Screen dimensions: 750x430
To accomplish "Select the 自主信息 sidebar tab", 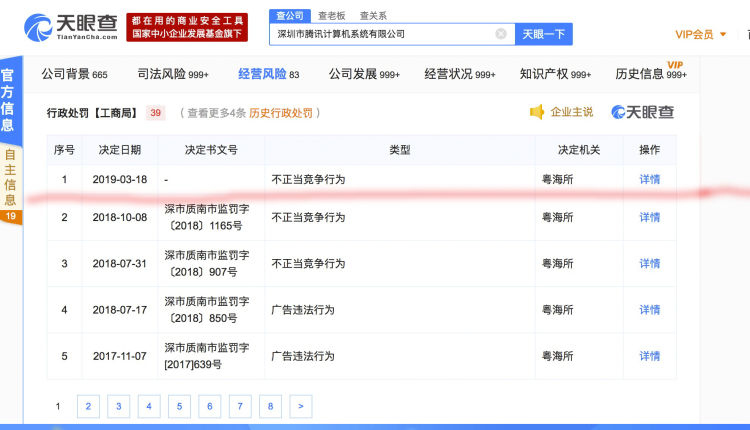I will pos(10,178).
